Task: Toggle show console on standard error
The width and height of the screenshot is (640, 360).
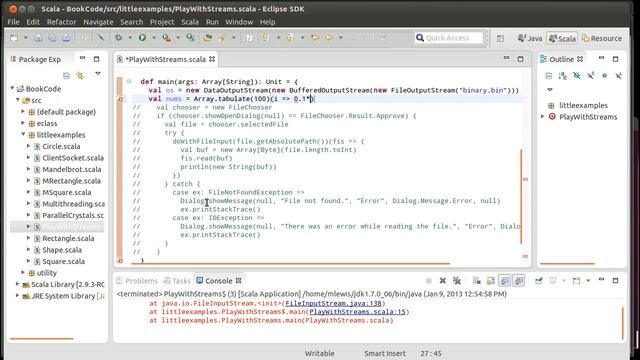Action: (519, 280)
